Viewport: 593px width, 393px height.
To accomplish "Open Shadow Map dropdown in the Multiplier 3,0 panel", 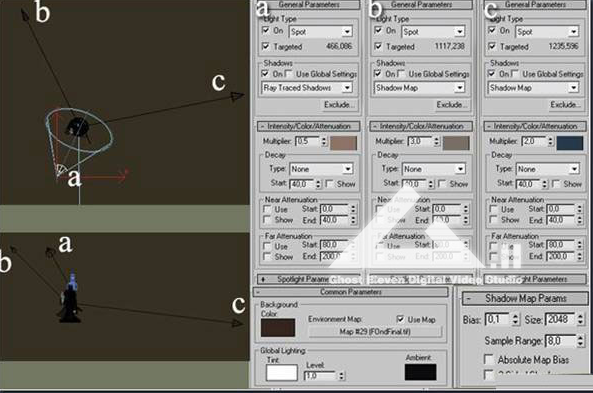I will pos(419,88).
